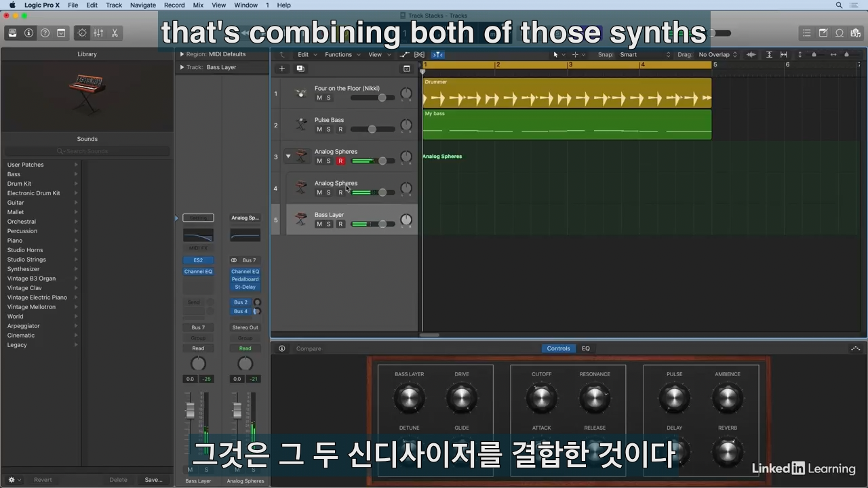Select the Synthesizer category in Library

point(24,269)
